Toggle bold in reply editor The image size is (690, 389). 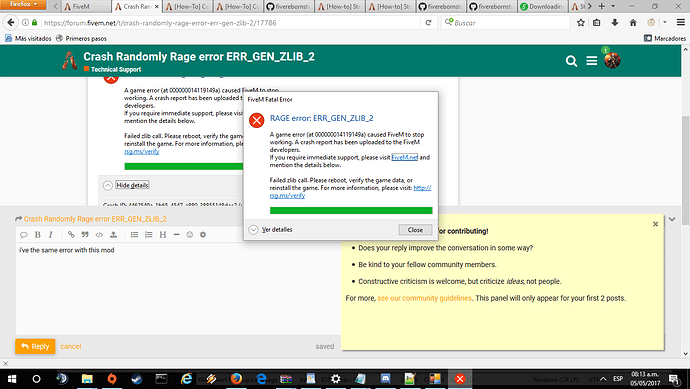tap(38, 235)
